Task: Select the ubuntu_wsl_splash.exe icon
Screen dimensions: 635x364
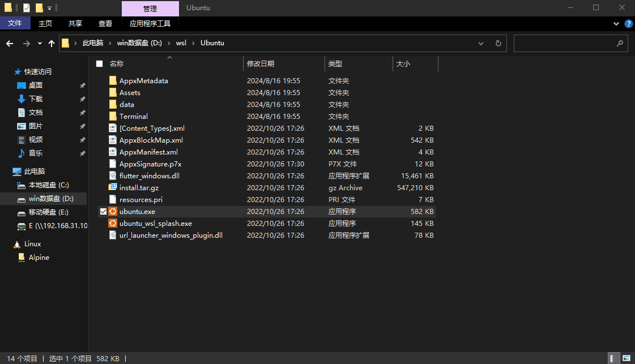Action: [x=113, y=223]
